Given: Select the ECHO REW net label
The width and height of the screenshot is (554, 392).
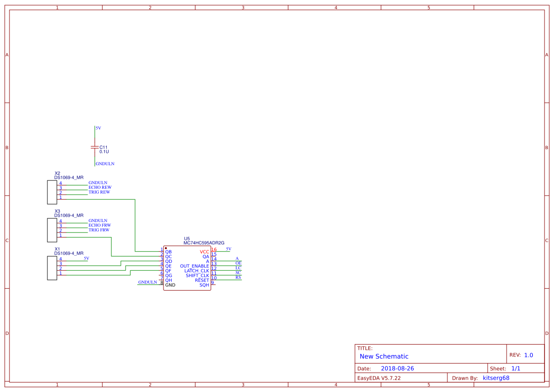Looking at the screenshot, I should [100, 187].
